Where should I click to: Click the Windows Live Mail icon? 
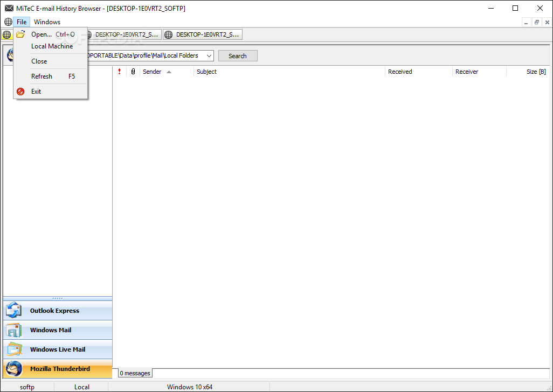14,349
